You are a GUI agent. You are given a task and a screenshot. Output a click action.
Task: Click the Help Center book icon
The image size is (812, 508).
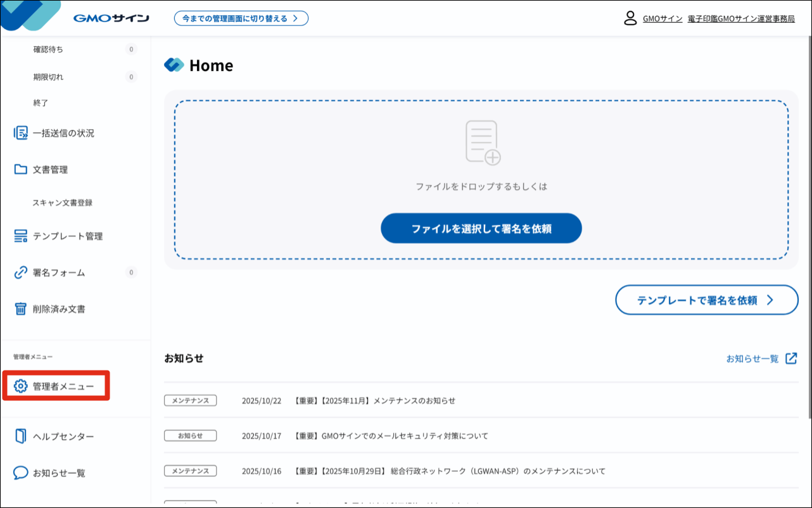click(21, 436)
